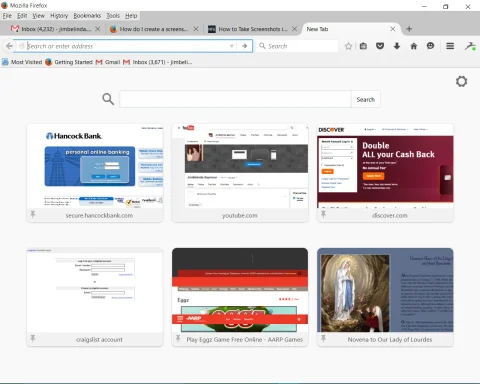Open the Downloads arrow icon
The height and width of the screenshot is (384, 480).
tap(397, 46)
